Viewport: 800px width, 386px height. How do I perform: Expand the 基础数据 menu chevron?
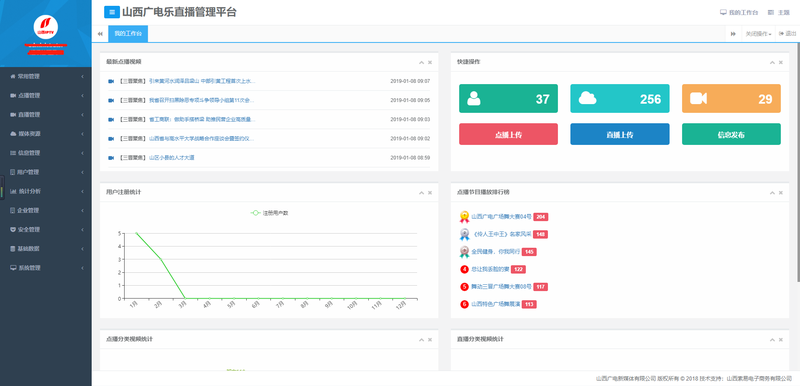(83, 249)
